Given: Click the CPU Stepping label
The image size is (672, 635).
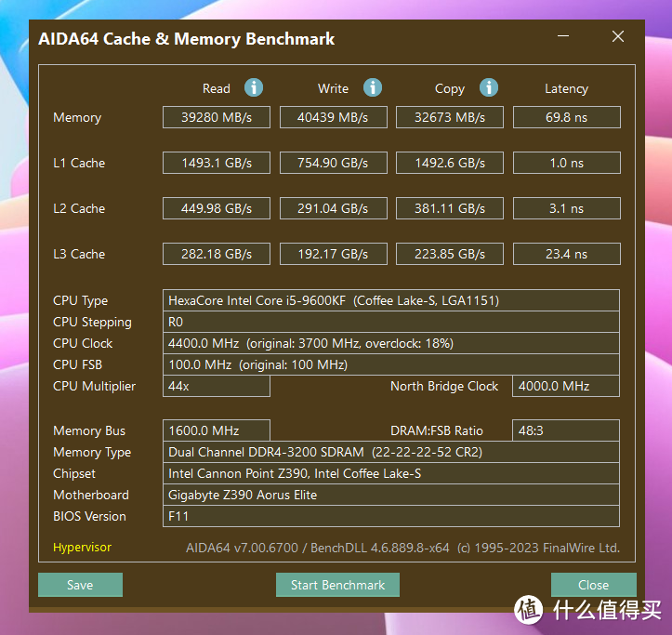Looking at the screenshot, I should (92, 322).
